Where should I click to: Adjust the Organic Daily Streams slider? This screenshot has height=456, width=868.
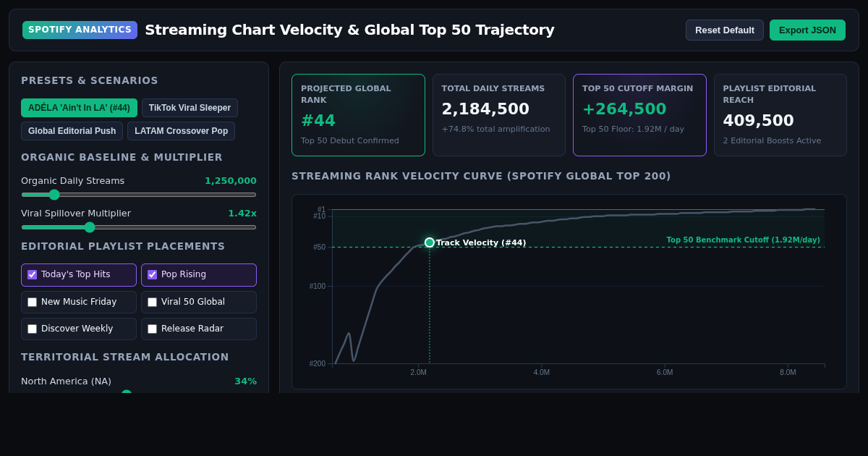[x=139, y=194]
